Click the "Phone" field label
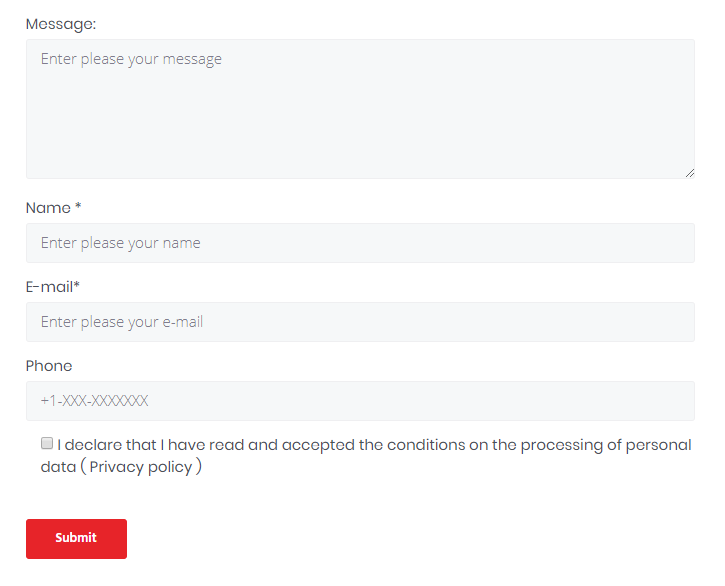 point(49,366)
